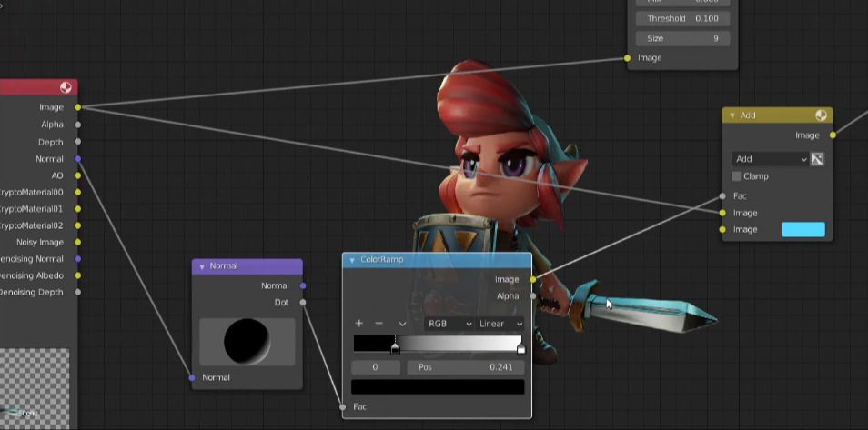Click the active stop index field 0
Image resolution: width=868 pixels, height=430 pixels.
tap(376, 367)
